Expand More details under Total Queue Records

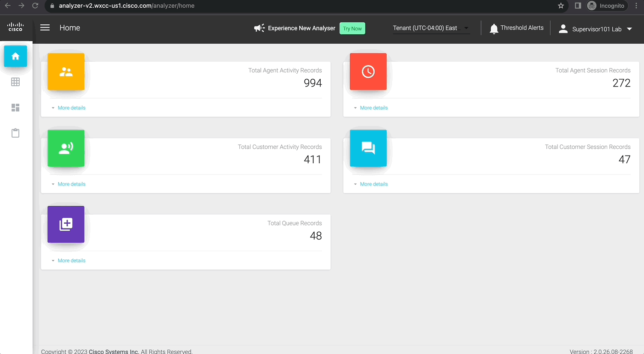point(71,261)
